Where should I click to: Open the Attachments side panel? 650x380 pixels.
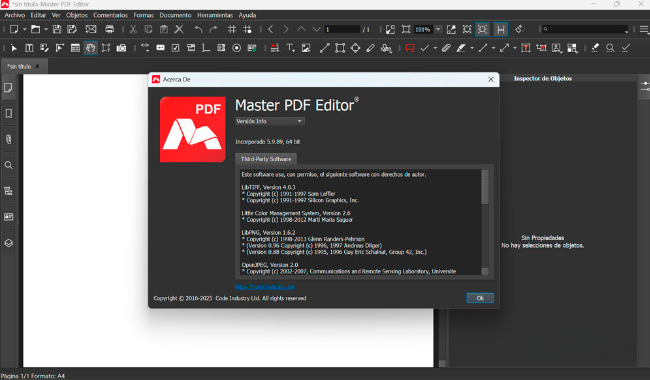(x=9, y=139)
